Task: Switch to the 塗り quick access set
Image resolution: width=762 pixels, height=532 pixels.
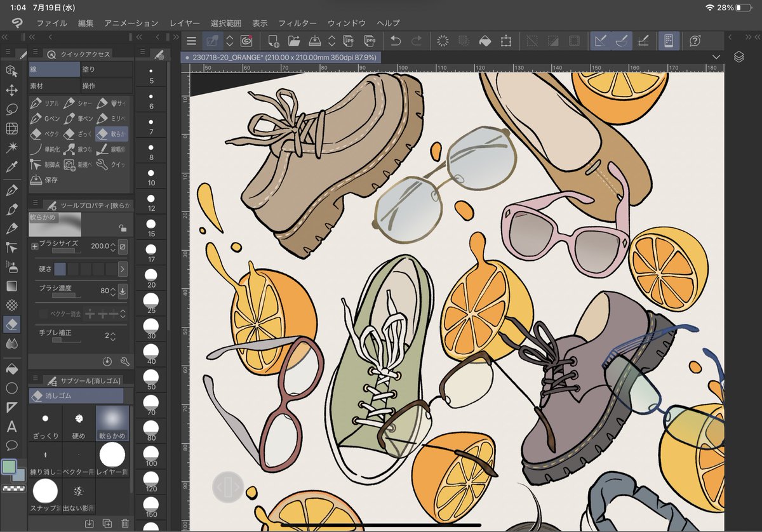Action: pos(107,69)
